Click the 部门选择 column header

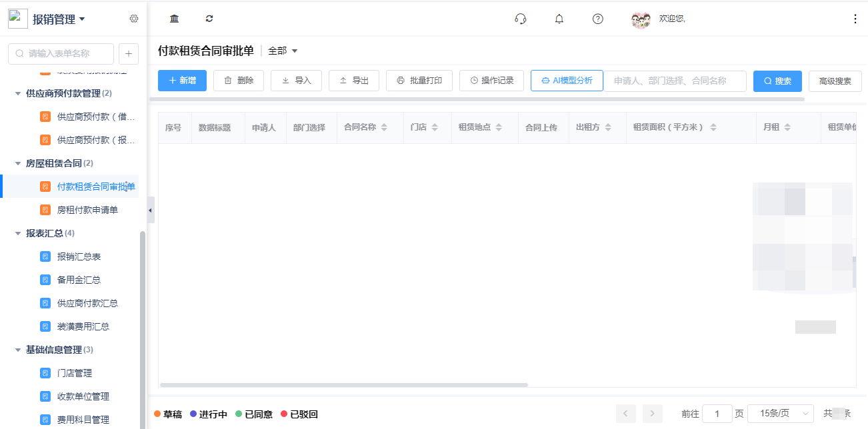(x=309, y=127)
